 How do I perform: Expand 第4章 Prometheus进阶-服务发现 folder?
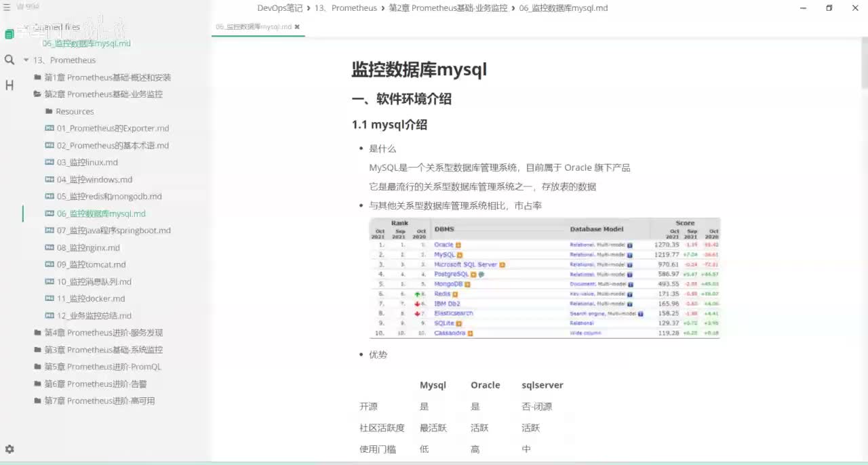pos(104,333)
